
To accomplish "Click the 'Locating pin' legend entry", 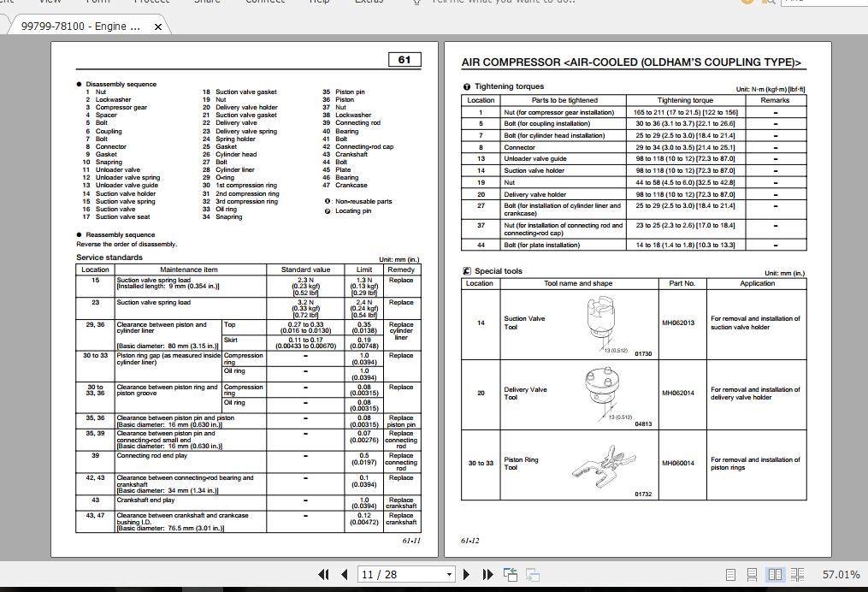I will click(x=348, y=211).
